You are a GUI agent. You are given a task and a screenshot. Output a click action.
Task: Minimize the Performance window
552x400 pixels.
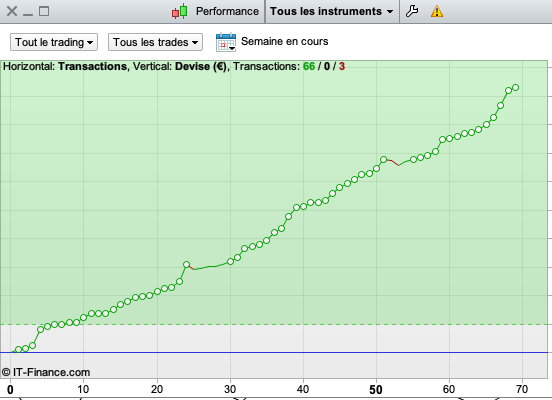point(28,14)
